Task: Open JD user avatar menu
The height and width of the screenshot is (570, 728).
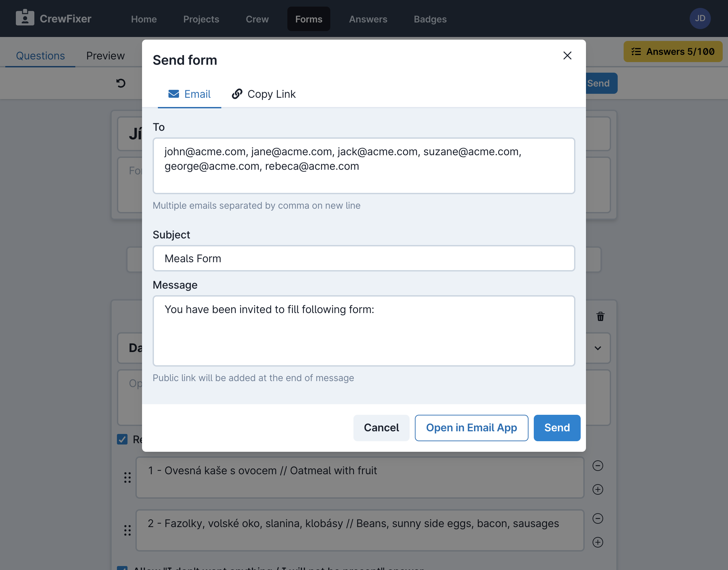Action: click(700, 18)
